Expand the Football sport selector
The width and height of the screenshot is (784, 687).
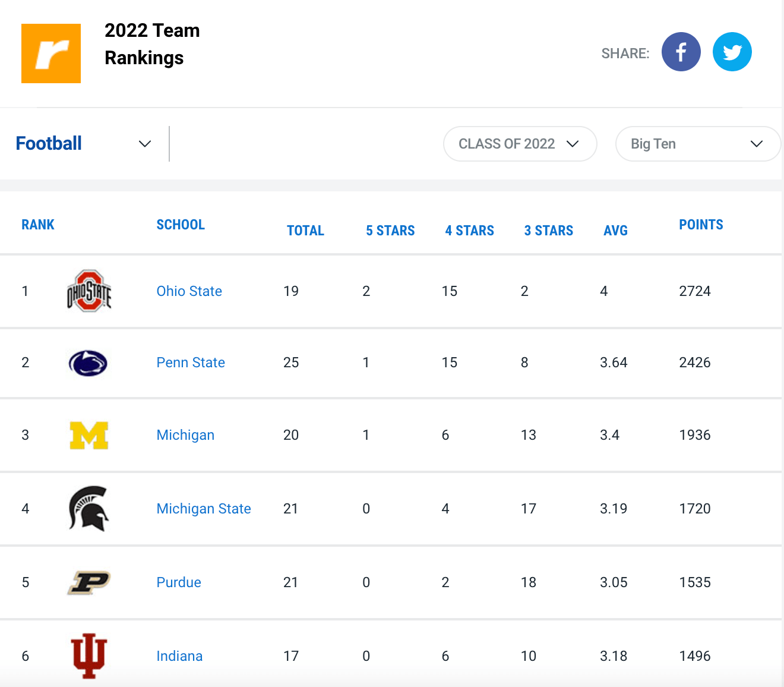pyautogui.click(x=144, y=144)
